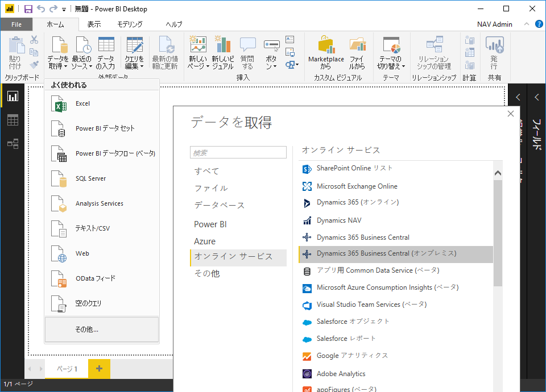This screenshot has width=546, height=392.
Task: Switch to the ヘルプ ribbon tab
Action: coord(174,24)
